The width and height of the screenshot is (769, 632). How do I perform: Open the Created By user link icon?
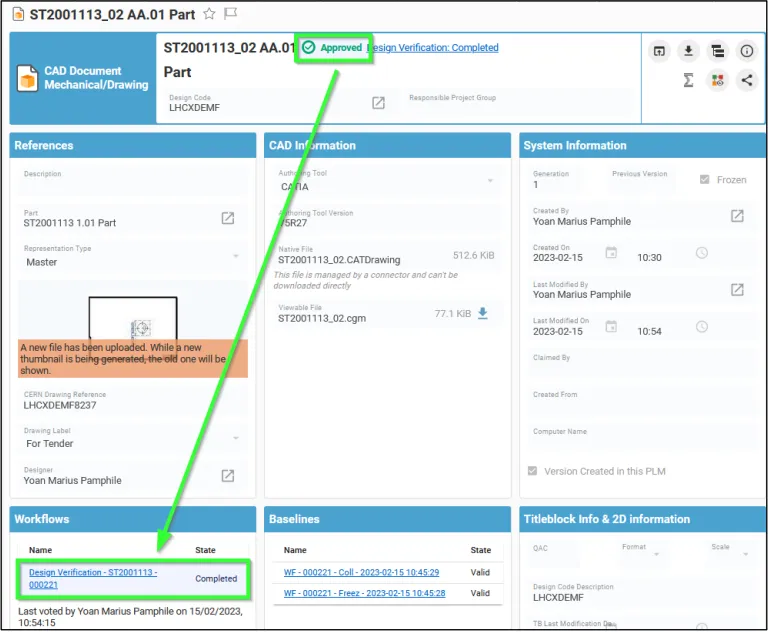coord(737,216)
